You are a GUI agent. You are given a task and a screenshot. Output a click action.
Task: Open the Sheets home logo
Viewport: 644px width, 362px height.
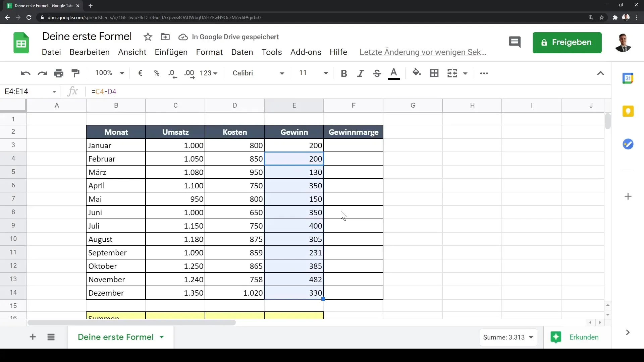tap(21, 43)
